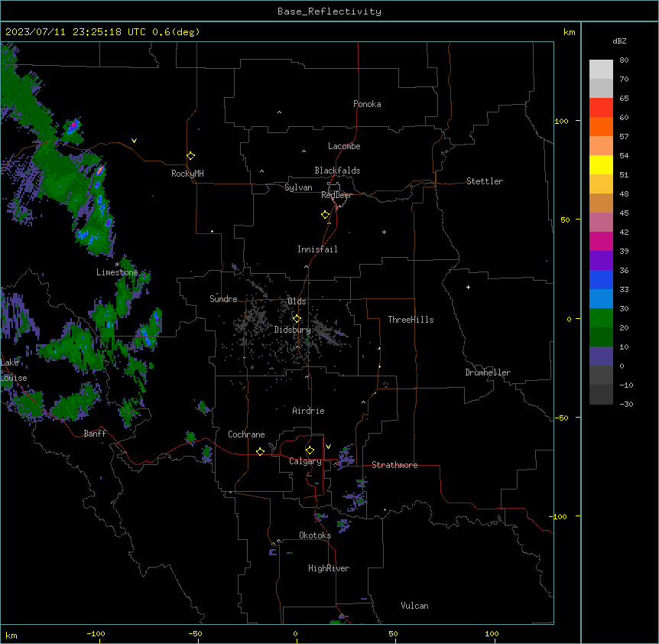Click the white plus marker north of Drumheller
This screenshot has width=659, height=644.
point(468,287)
